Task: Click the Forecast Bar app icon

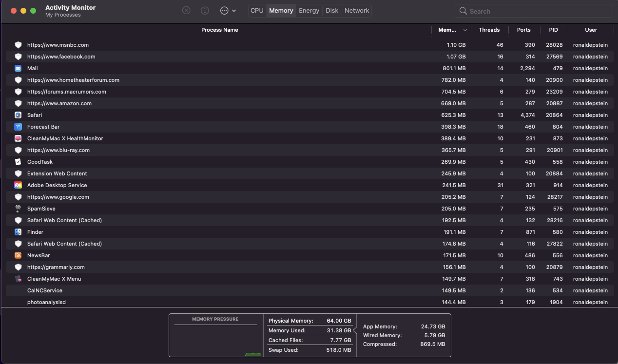Action: (x=18, y=127)
